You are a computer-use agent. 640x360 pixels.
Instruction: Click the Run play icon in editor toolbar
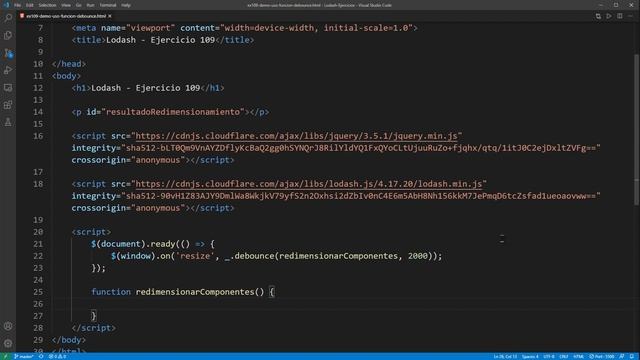(609, 16)
